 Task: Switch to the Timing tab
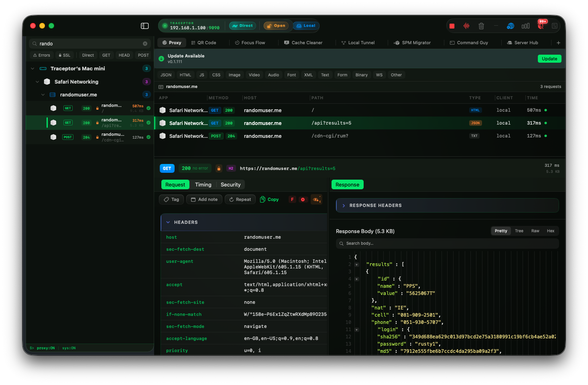(203, 185)
